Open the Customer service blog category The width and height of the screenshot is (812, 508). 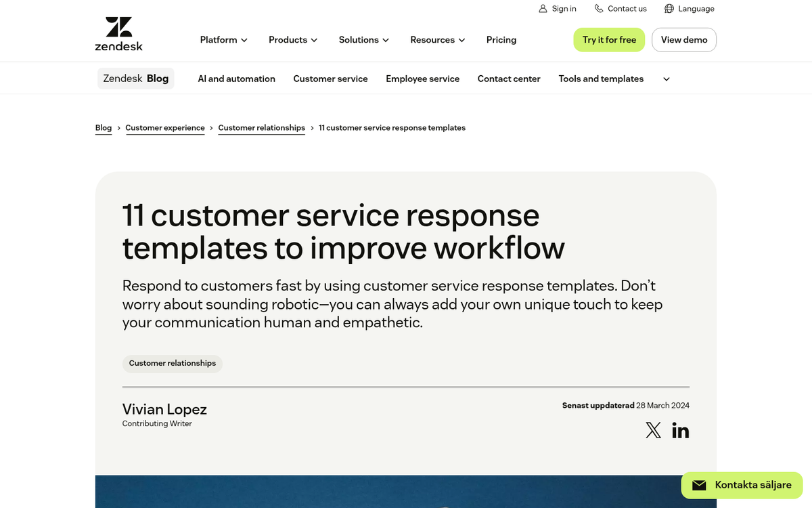330,79
